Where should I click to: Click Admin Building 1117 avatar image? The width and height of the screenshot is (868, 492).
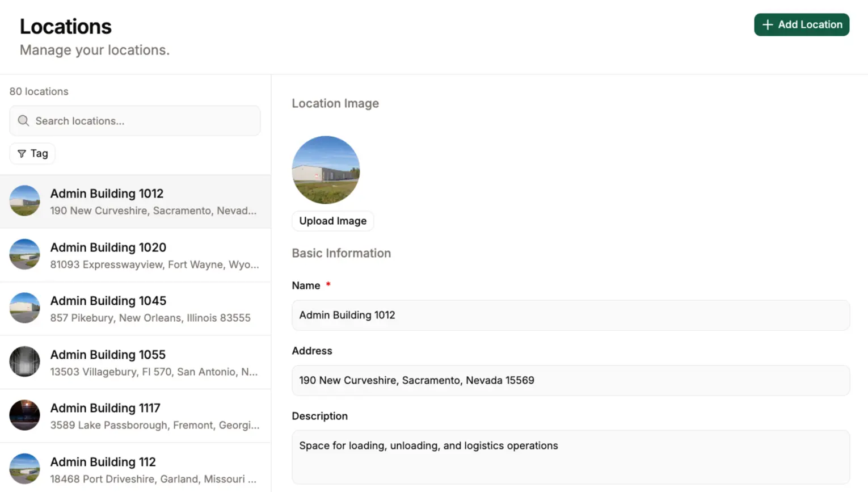(x=24, y=415)
